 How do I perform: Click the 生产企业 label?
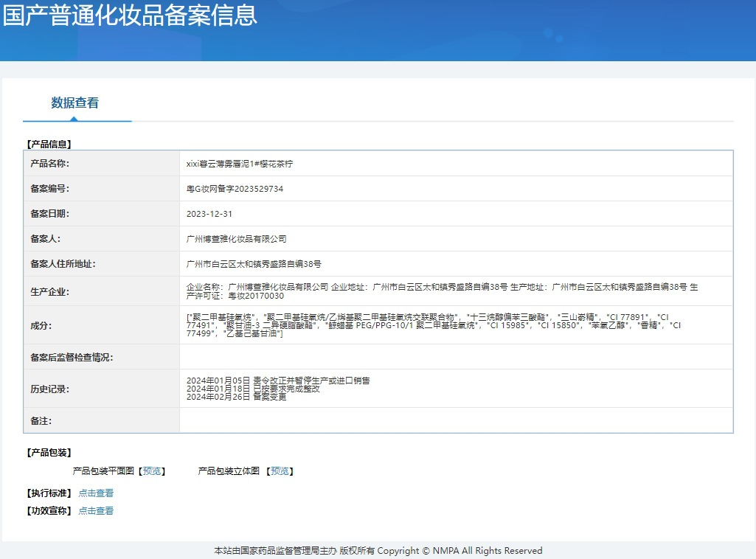coord(49,291)
